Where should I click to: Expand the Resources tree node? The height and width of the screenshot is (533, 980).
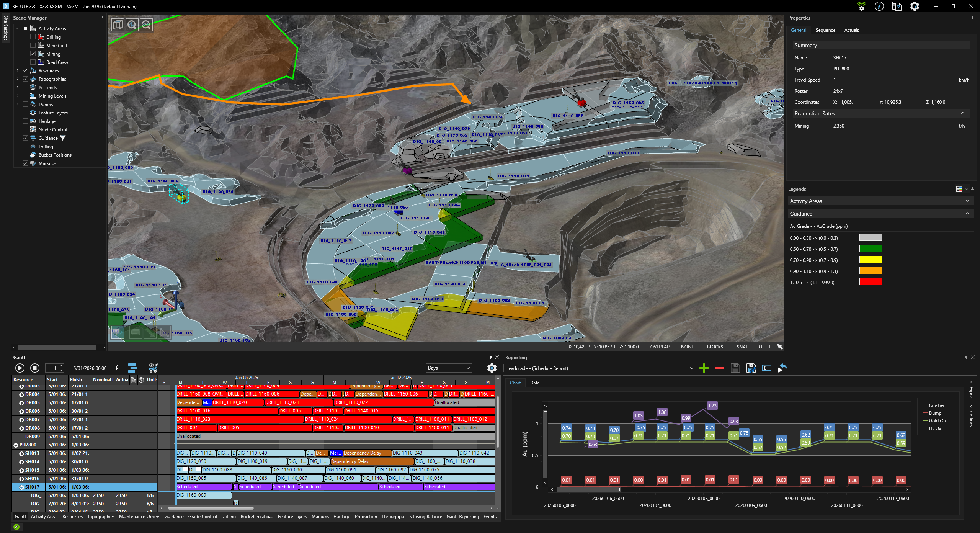coord(17,71)
